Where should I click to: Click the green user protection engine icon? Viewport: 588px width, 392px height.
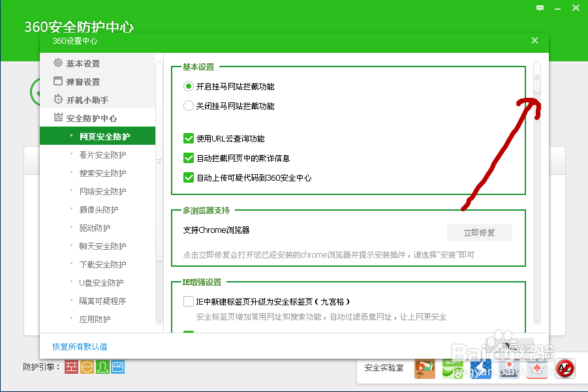102,367
